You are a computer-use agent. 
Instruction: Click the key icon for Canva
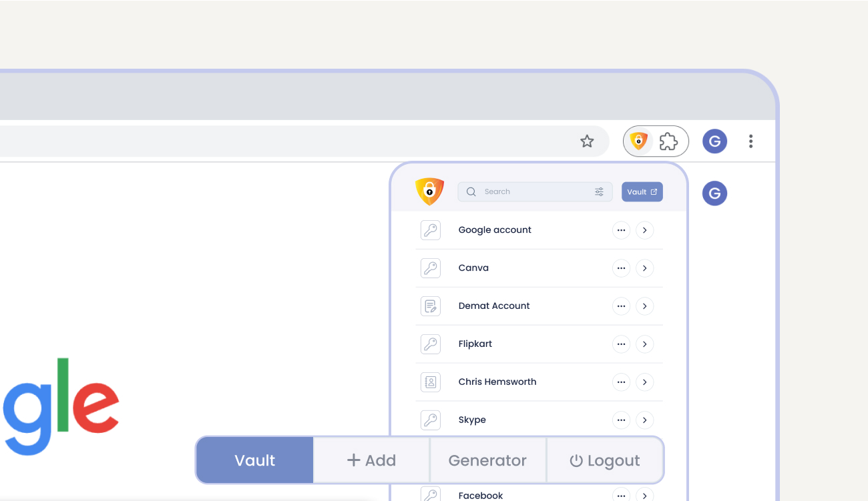[x=431, y=268]
